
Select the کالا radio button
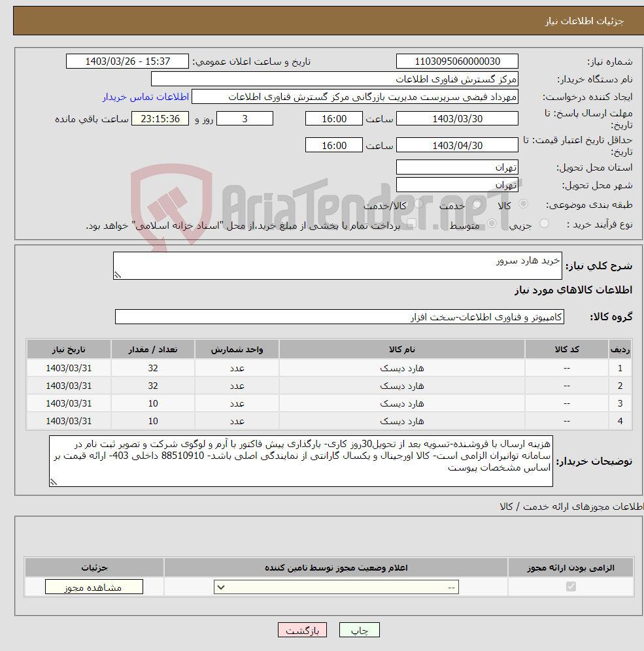523,204
